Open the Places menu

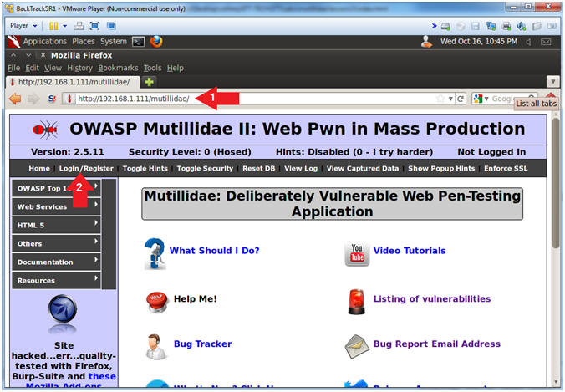tap(84, 42)
